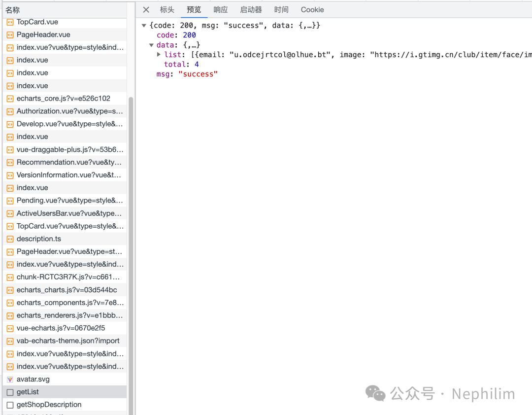Image resolution: width=532 pixels, height=415 pixels.
Task: Switch to the 时间 tab
Action: 281,10
